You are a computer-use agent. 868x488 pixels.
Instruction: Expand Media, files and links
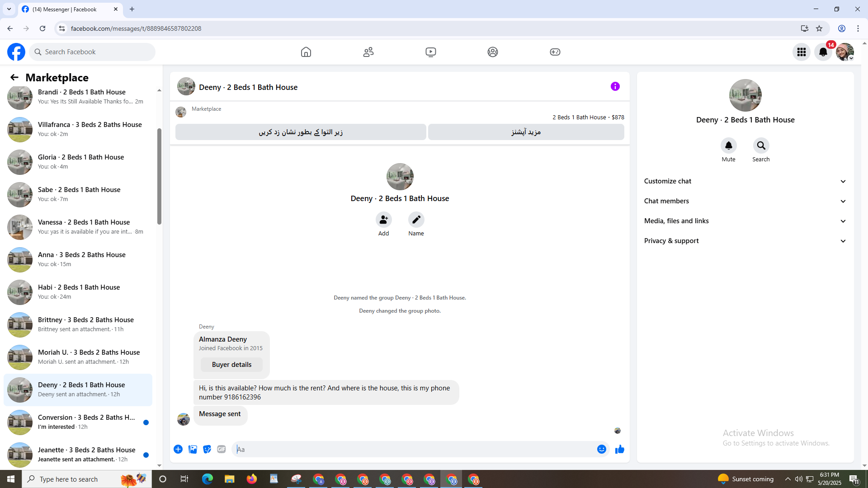[745, 221]
